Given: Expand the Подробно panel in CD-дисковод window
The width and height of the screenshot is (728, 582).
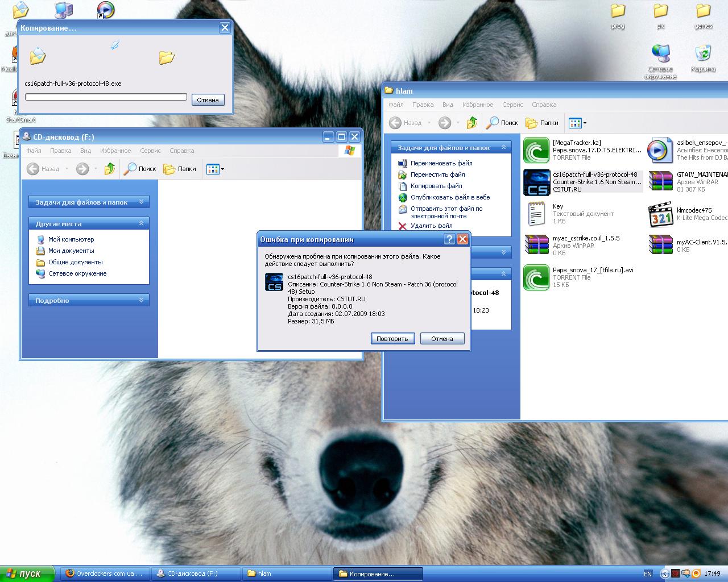Looking at the screenshot, I should (89, 300).
